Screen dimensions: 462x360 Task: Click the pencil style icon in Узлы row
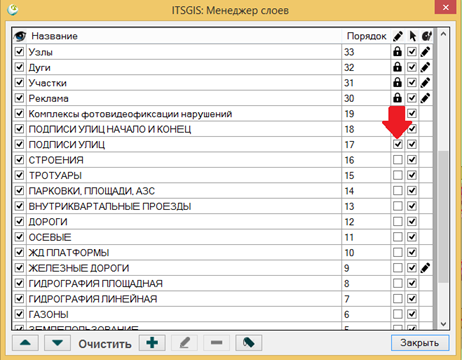(425, 52)
